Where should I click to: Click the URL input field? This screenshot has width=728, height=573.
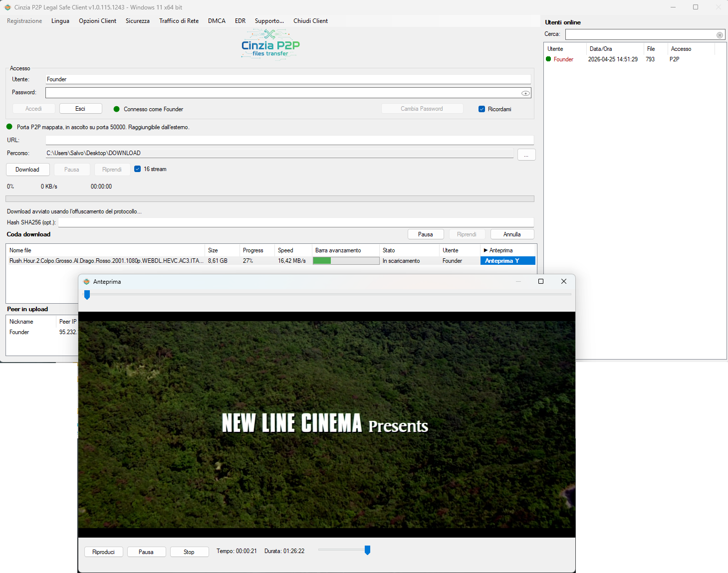point(289,140)
